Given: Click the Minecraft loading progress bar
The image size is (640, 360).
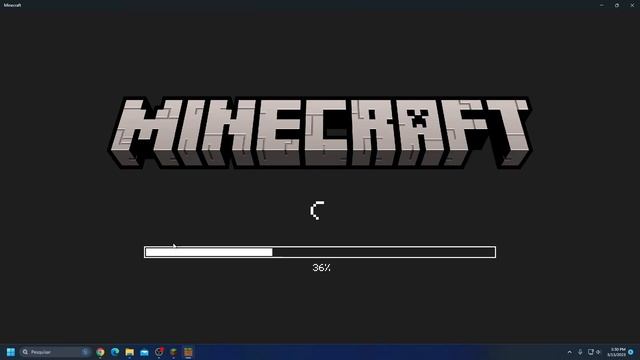Looking at the screenshot, I should click(320, 252).
